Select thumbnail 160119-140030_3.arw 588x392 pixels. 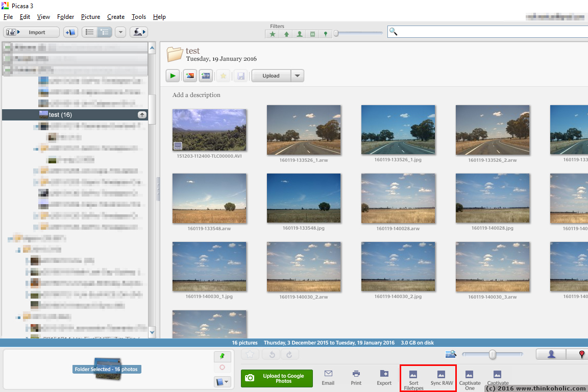point(493,267)
